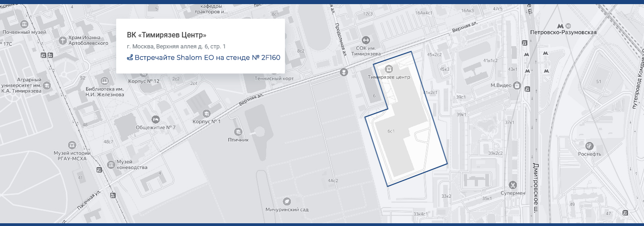644x226 pixels.
Task: Open the М.Видео shopping bag marker
Action: click(517, 85)
